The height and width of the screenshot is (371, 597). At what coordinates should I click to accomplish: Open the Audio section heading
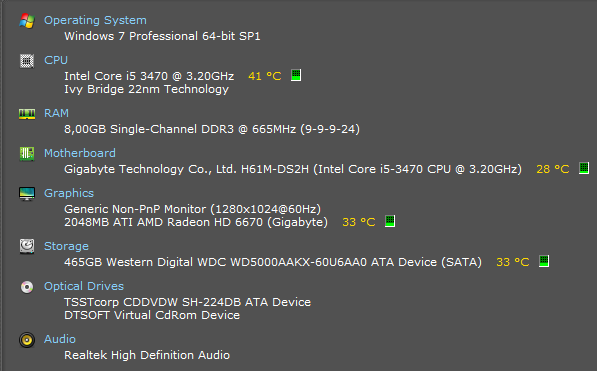(60, 339)
